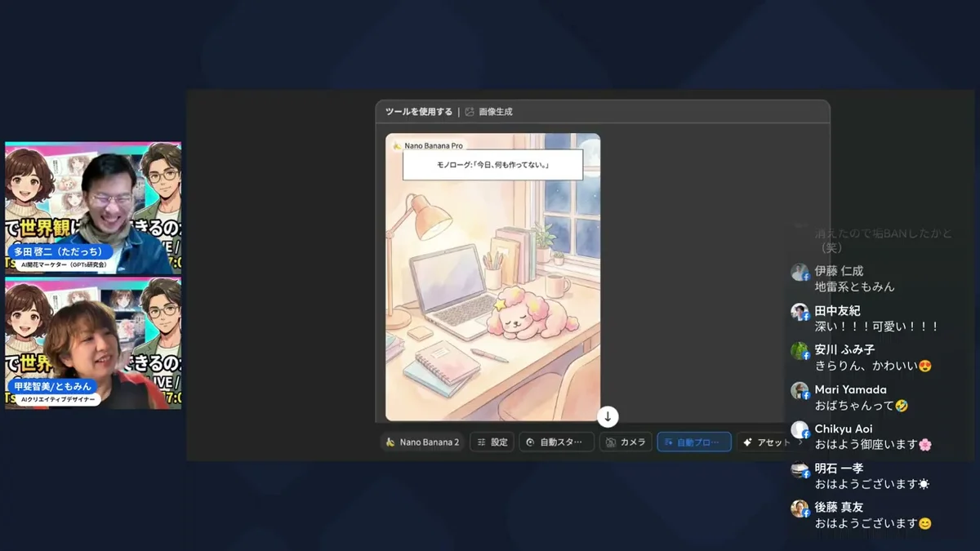Toggle the カメラ input on

point(625,442)
